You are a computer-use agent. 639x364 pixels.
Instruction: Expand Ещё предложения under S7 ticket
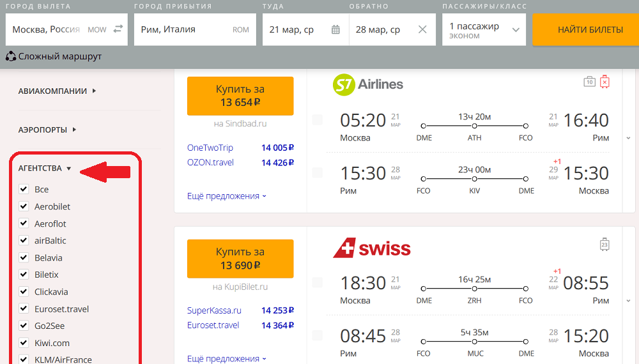227,196
